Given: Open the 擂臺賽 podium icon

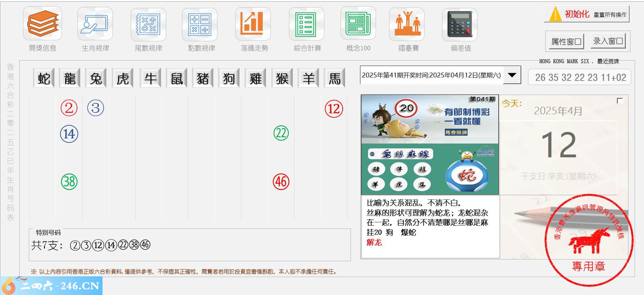Looking at the screenshot, I should click(x=407, y=24).
